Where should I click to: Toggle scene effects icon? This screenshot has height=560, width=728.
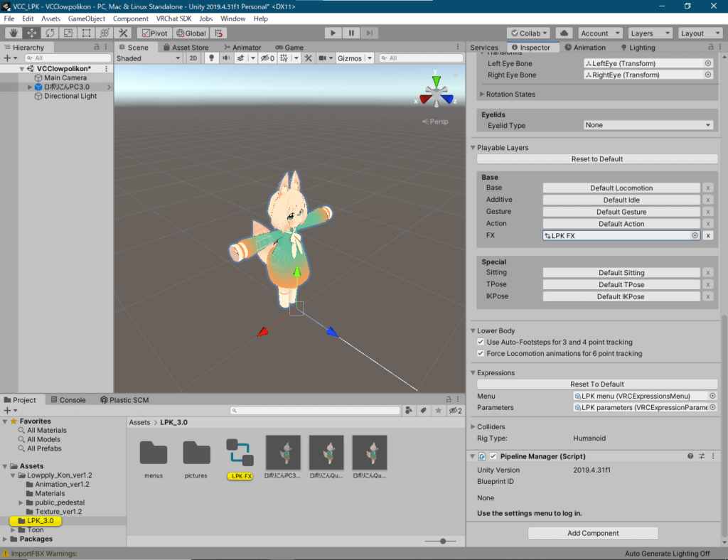point(240,58)
